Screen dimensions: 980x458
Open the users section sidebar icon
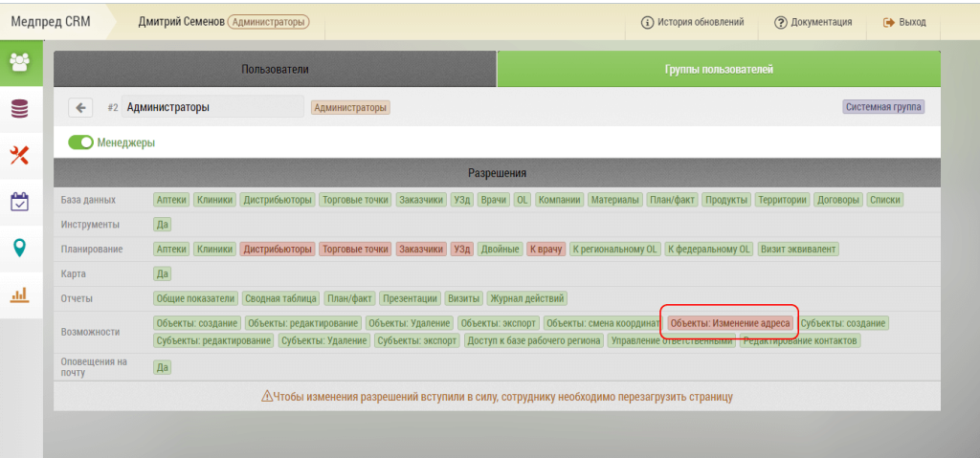19,62
